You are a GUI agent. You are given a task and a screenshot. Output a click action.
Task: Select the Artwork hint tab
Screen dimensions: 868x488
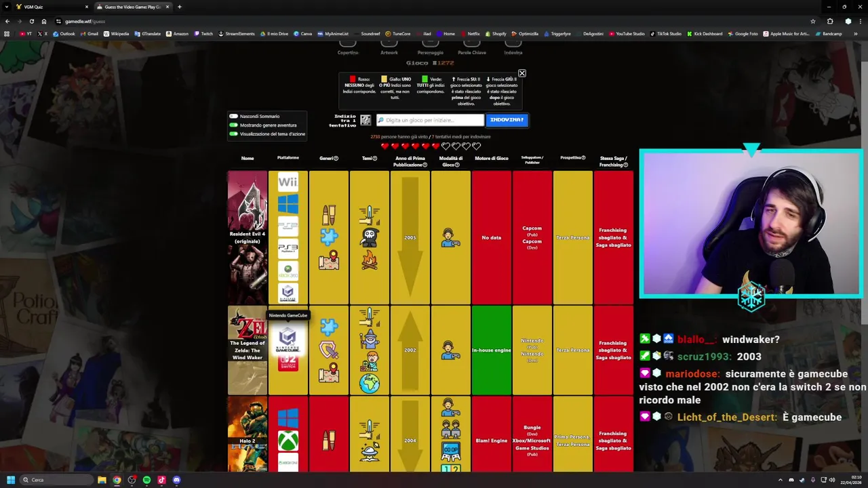click(389, 47)
